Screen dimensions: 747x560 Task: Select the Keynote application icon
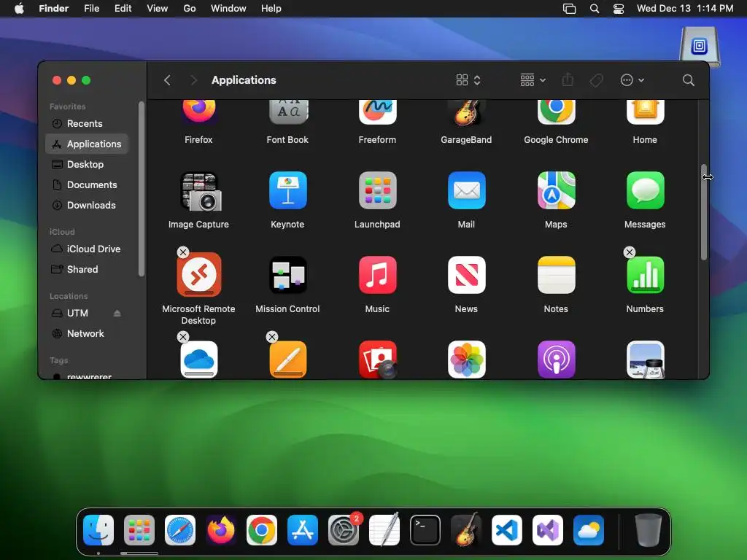[x=287, y=190]
